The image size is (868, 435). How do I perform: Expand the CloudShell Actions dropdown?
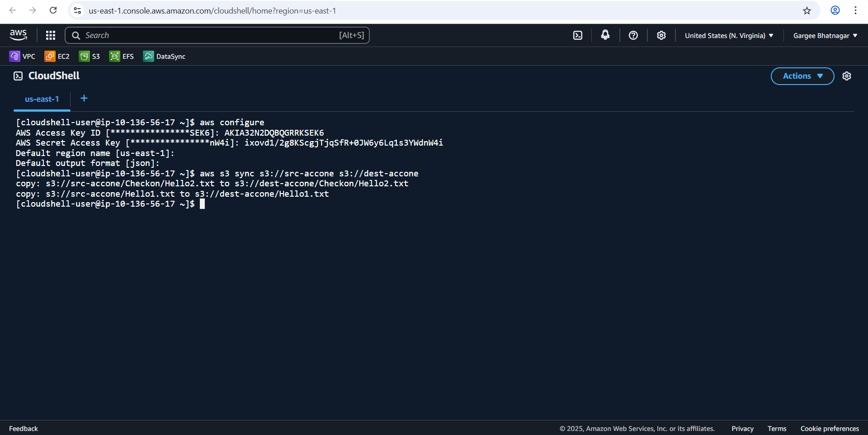pyautogui.click(x=802, y=76)
